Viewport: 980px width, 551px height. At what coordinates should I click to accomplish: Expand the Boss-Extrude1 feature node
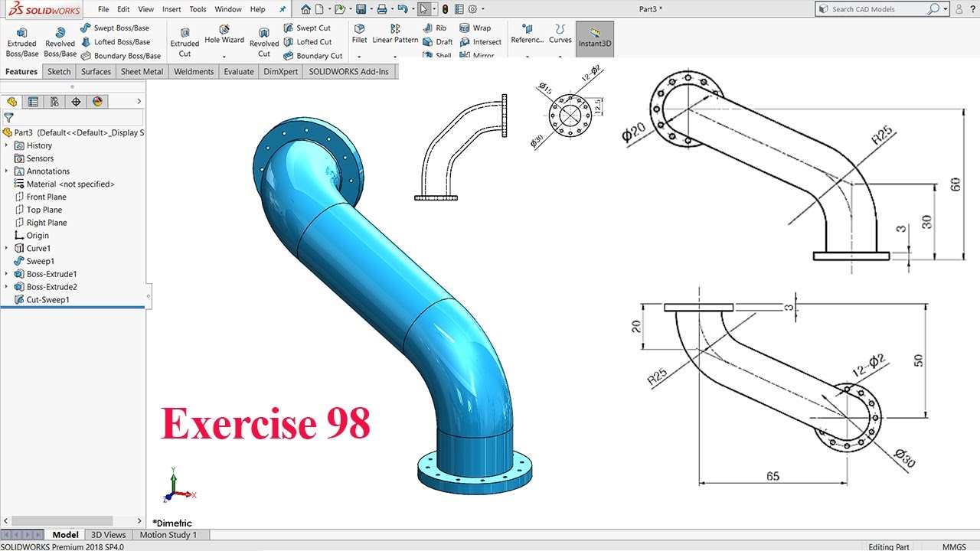point(6,274)
